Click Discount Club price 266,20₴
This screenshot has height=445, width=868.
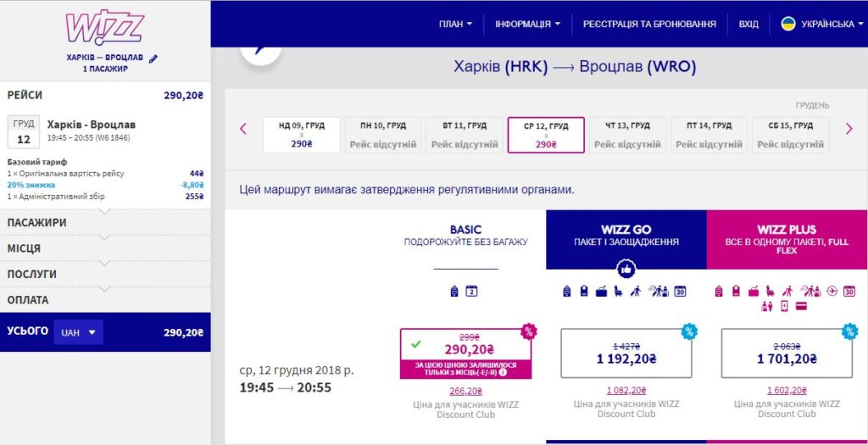[x=465, y=392]
